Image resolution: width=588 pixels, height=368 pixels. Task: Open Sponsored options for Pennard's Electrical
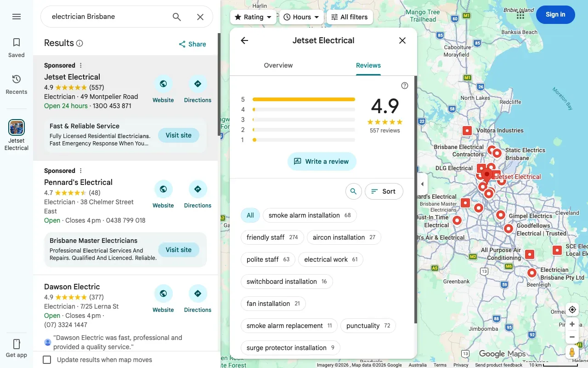tap(81, 171)
